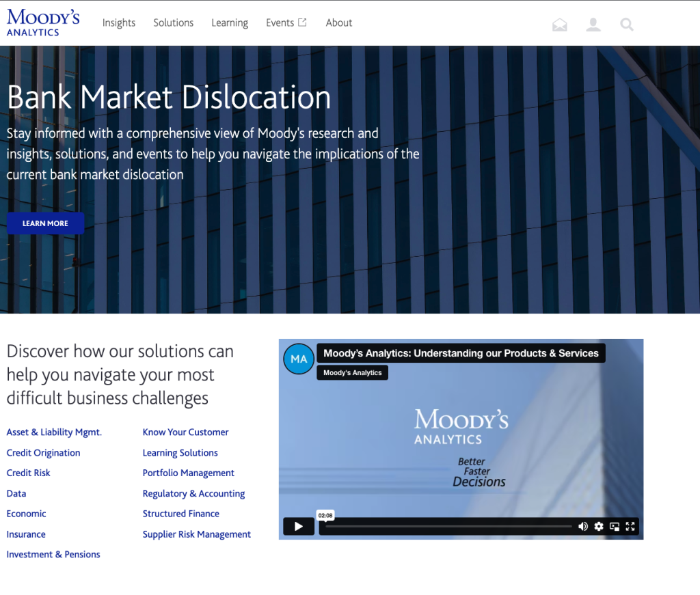Image resolution: width=700 pixels, height=595 pixels.
Task: Enter video fullscreen mode
Action: (630, 526)
